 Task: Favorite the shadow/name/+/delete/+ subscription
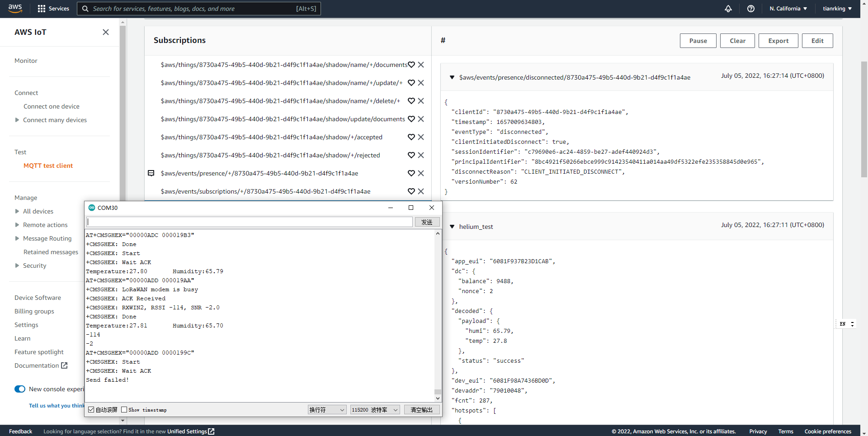click(411, 101)
